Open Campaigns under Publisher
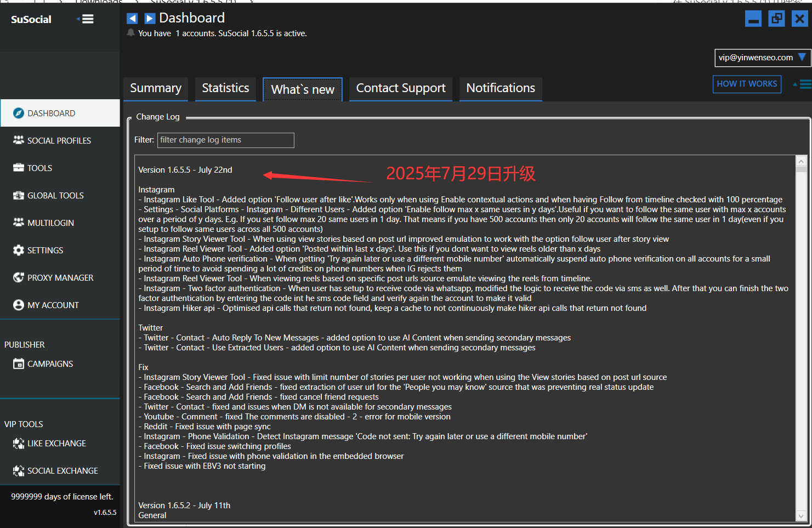 point(60,364)
